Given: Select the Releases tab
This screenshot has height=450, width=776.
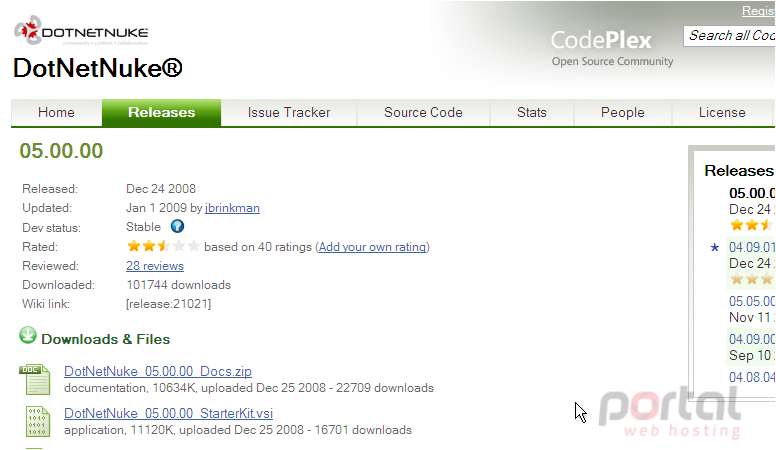Looking at the screenshot, I should 161,112.
